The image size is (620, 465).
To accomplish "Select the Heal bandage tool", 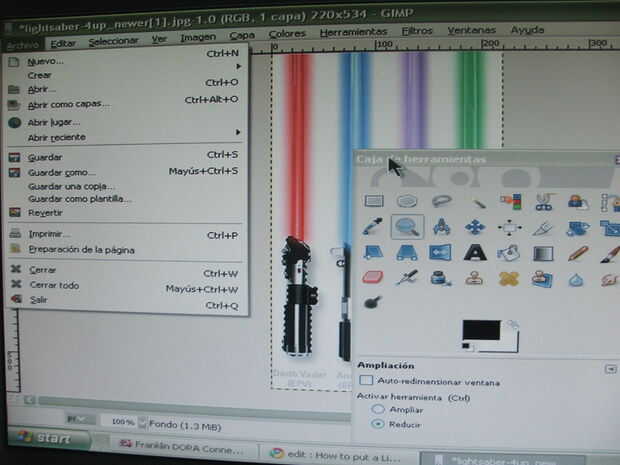I will (x=508, y=279).
